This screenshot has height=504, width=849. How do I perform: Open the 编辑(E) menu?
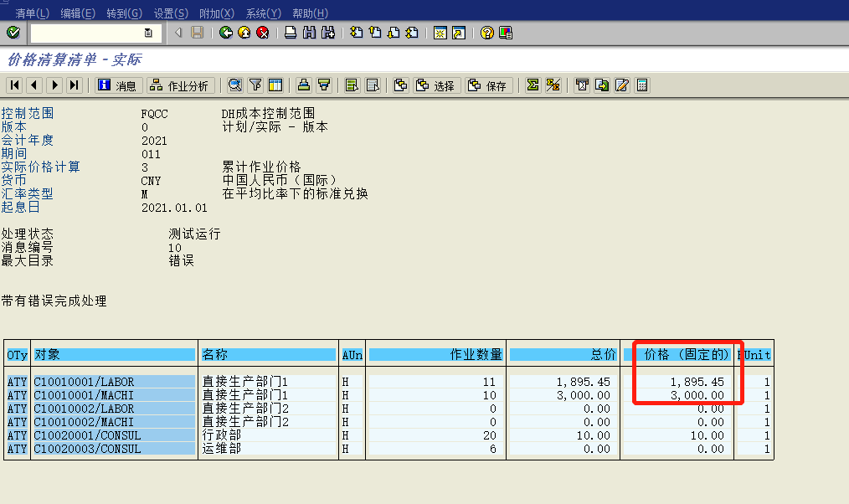[x=78, y=13]
